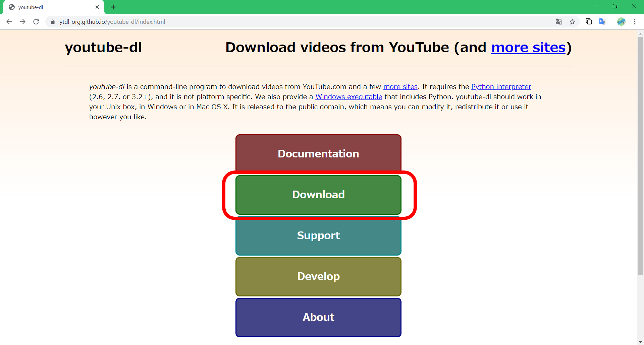Click the scrollbar up arrow
Viewport: 644px width, 345px height.
pos(640,33)
